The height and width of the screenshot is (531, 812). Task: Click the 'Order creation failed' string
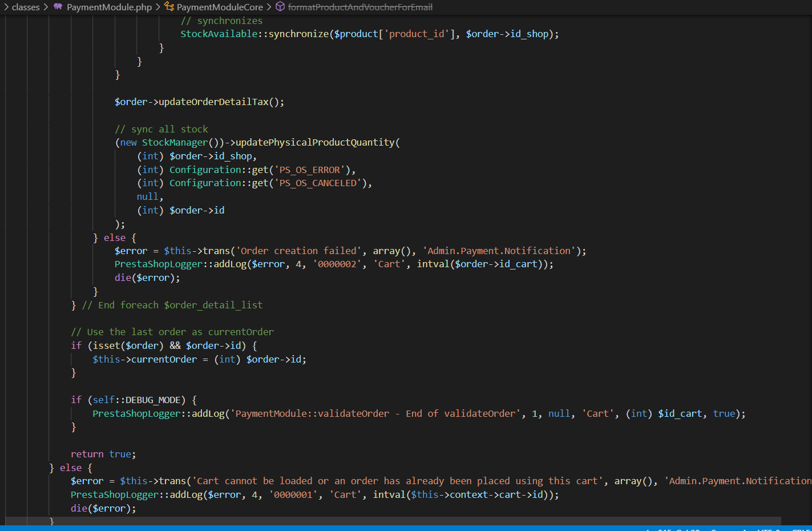(298, 251)
